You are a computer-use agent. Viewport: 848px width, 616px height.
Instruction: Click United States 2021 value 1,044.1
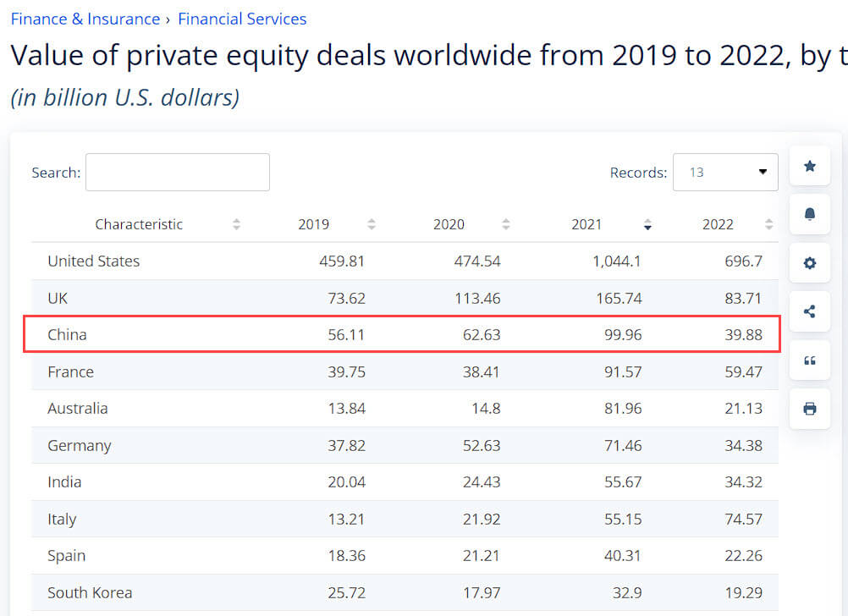pos(616,261)
